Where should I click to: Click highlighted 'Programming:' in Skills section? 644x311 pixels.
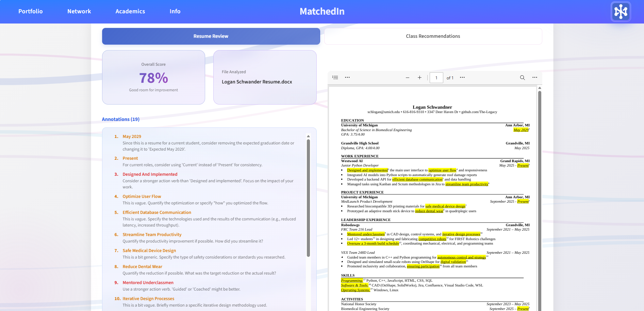coord(352,280)
